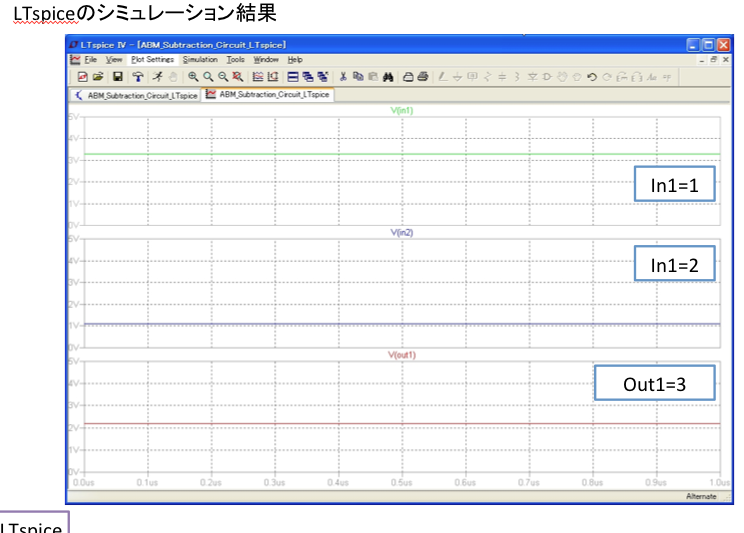This screenshot has width=744, height=533.
Task: Open the File menu
Action: tap(91, 60)
